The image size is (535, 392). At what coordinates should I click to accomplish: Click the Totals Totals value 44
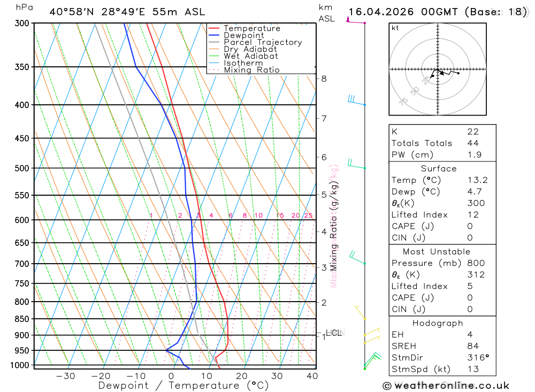point(473,143)
